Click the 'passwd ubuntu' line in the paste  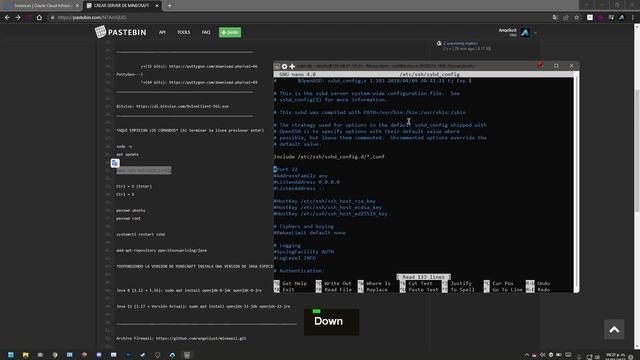click(x=131, y=210)
